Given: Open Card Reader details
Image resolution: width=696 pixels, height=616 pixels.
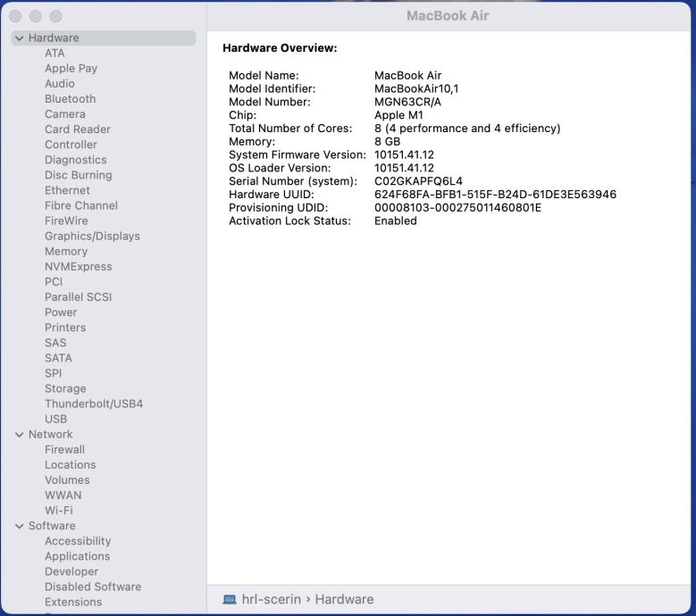Looking at the screenshot, I should coord(78,129).
